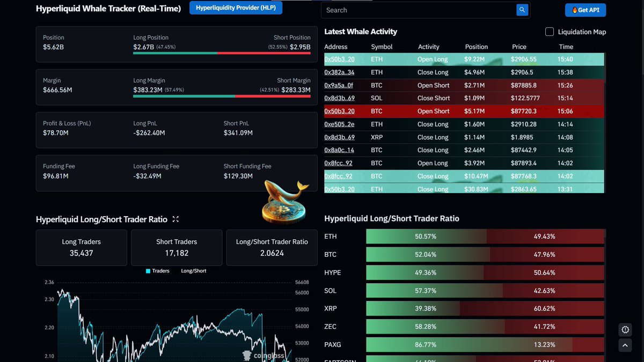Click the Price column header
The height and width of the screenshot is (362, 644).
click(519, 47)
